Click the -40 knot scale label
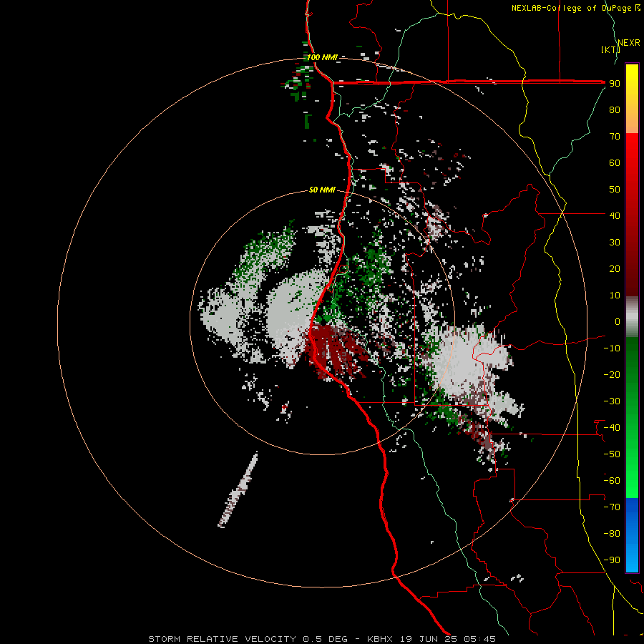 [x=612, y=428]
